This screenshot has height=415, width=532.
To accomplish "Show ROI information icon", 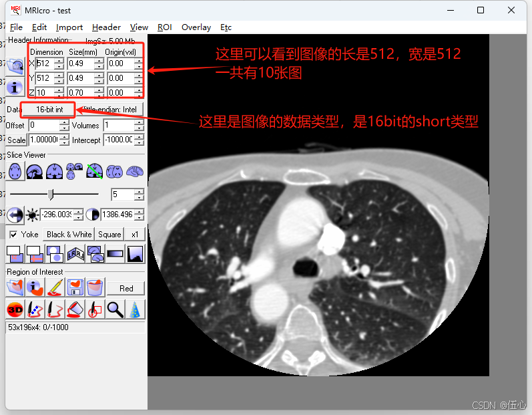I will (35, 287).
